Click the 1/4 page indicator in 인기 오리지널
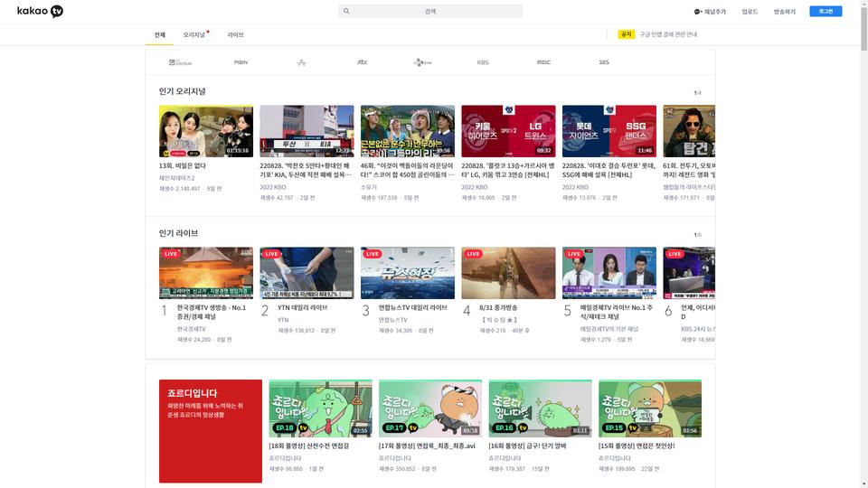 click(x=697, y=93)
